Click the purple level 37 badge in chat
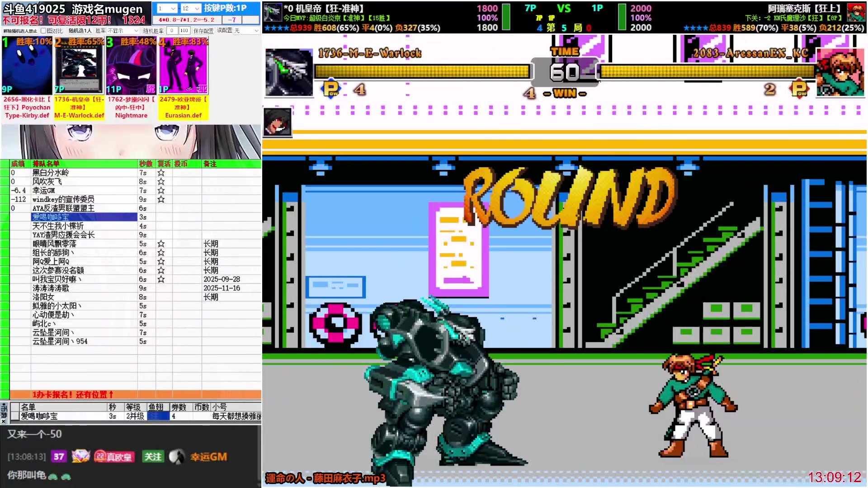Screen dimensions: 868x488 (x=59, y=457)
